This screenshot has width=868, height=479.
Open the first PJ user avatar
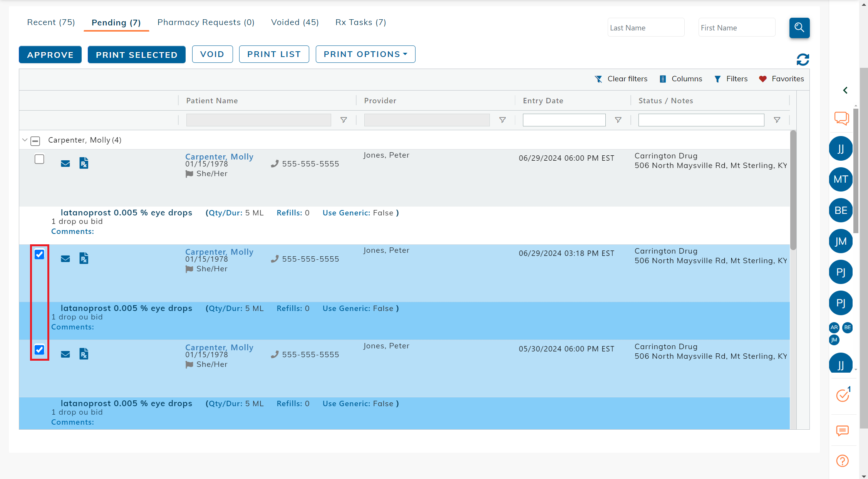[841, 272]
